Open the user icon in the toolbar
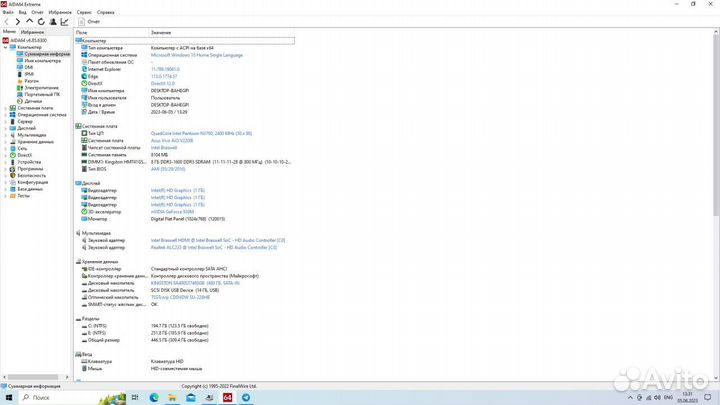The height and width of the screenshot is (405, 720). click(x=53, y=22)
